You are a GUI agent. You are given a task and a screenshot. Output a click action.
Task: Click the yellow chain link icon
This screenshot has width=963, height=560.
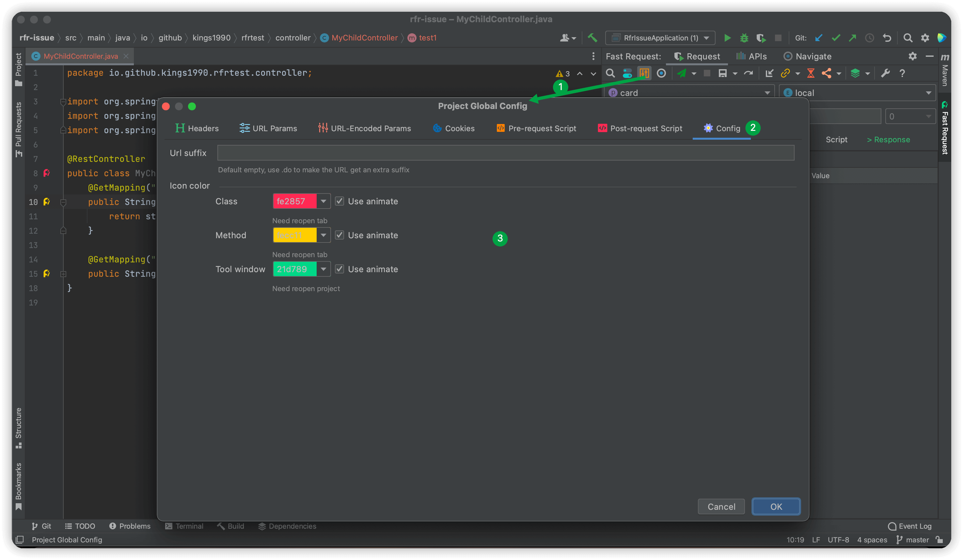pos(785,73)
